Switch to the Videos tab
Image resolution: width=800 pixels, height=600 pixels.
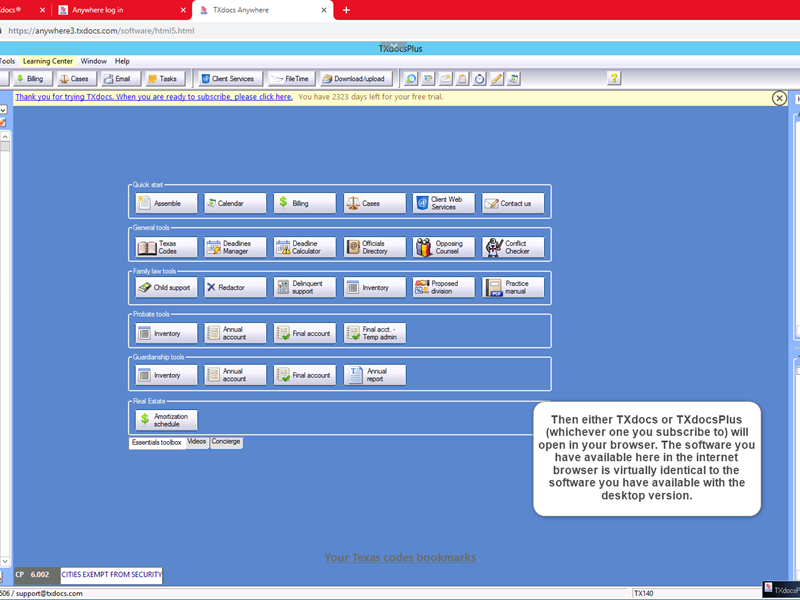(197, 441)
